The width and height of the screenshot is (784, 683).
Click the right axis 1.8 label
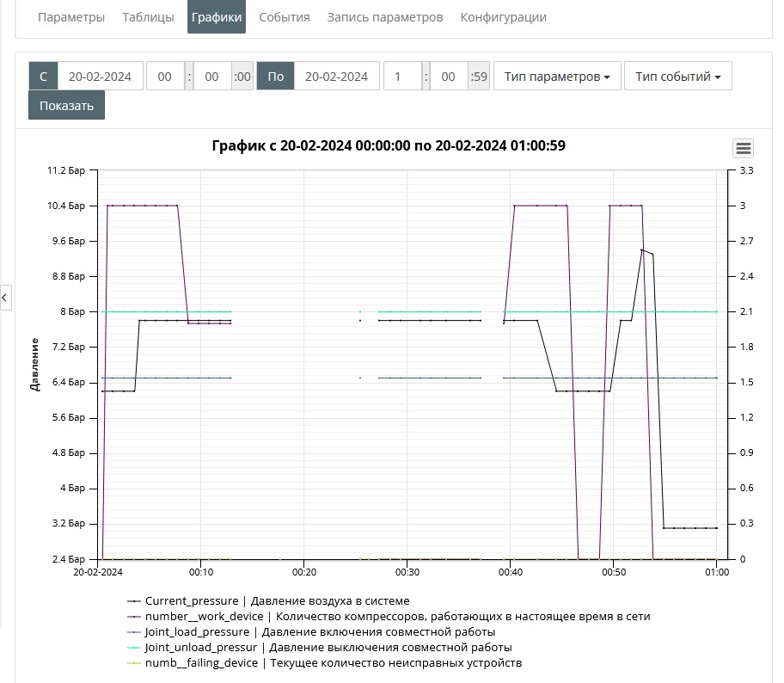[x=746, y=347]
